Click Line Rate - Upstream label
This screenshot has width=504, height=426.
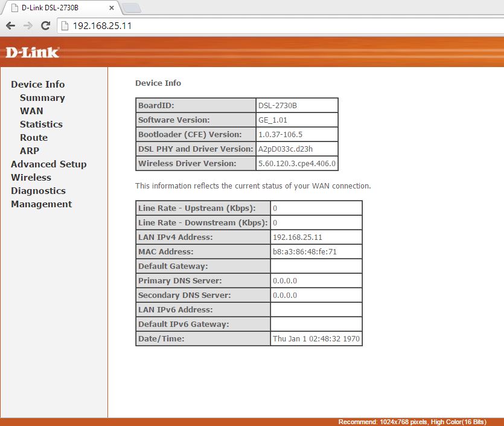tap(197, 208)
